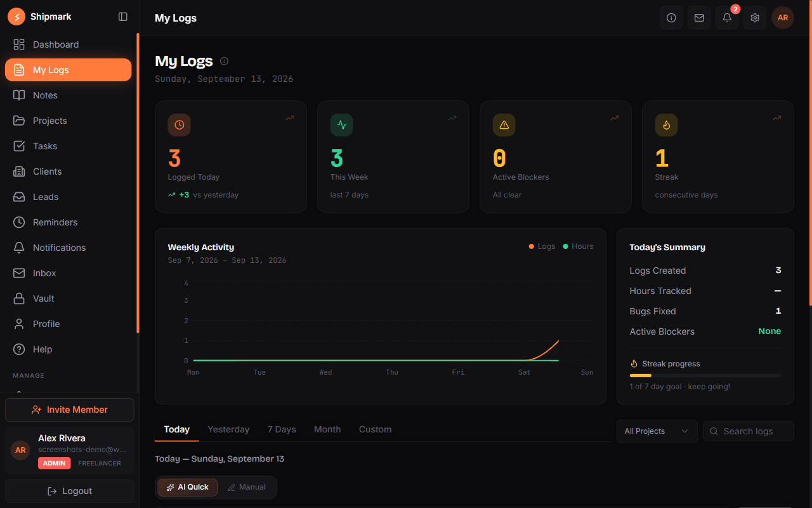The height and width of the screenshot is (508, 812).
Task: Click the warning icon on Active Blockers card
Action: point(504,125)
